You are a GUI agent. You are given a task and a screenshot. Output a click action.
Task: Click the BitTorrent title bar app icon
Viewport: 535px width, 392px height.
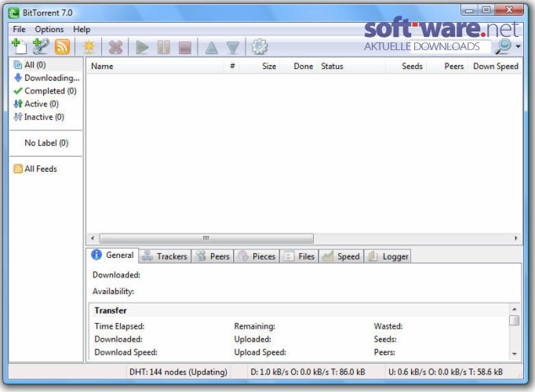pyautogui.click(x=13, y=13)
